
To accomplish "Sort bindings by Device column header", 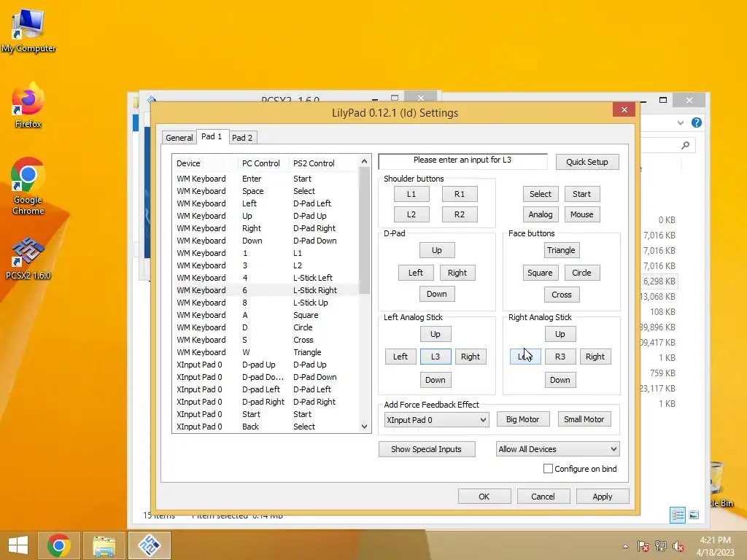I will [205, 163].
